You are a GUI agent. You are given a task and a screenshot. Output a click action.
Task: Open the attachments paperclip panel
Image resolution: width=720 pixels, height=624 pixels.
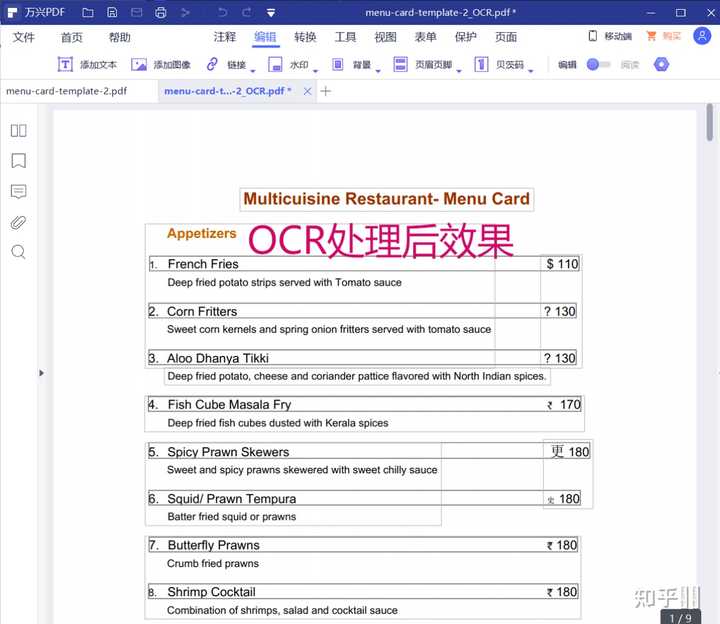tap(18, 223)
